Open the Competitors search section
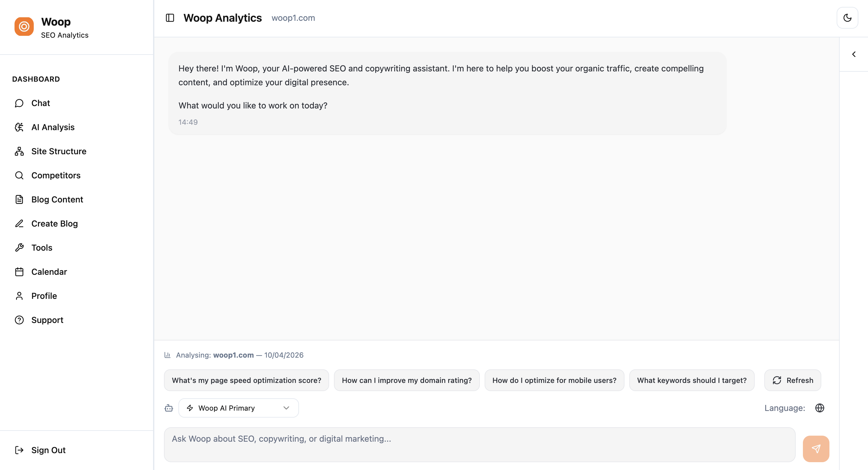 pos(55,175)
